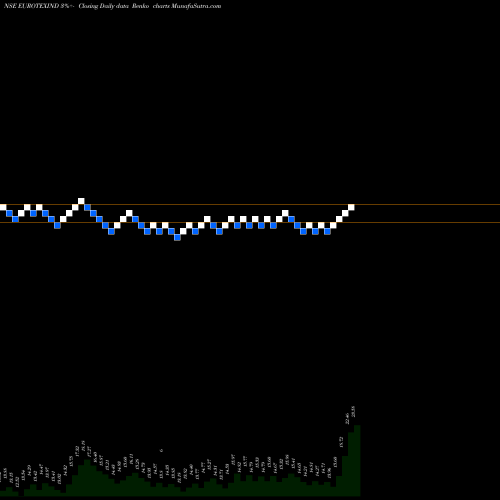
Task: Click the tallest green bar at chart end
Action: click(x=357, y=460)
